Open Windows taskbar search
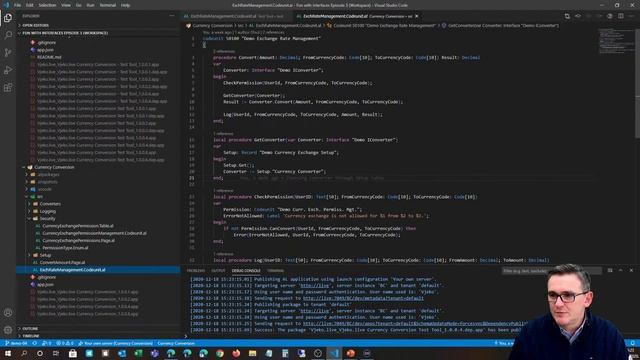The width and height of the screenshot is (640, 360). click(x=24, y=353)
